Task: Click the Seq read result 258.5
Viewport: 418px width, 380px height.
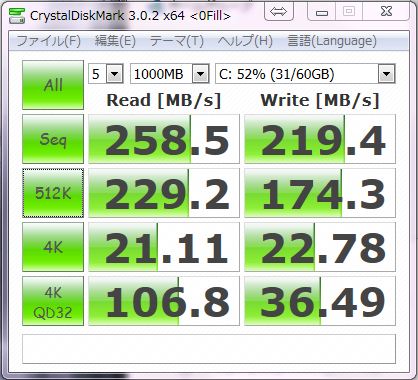Action: click(x=164, y=139)
